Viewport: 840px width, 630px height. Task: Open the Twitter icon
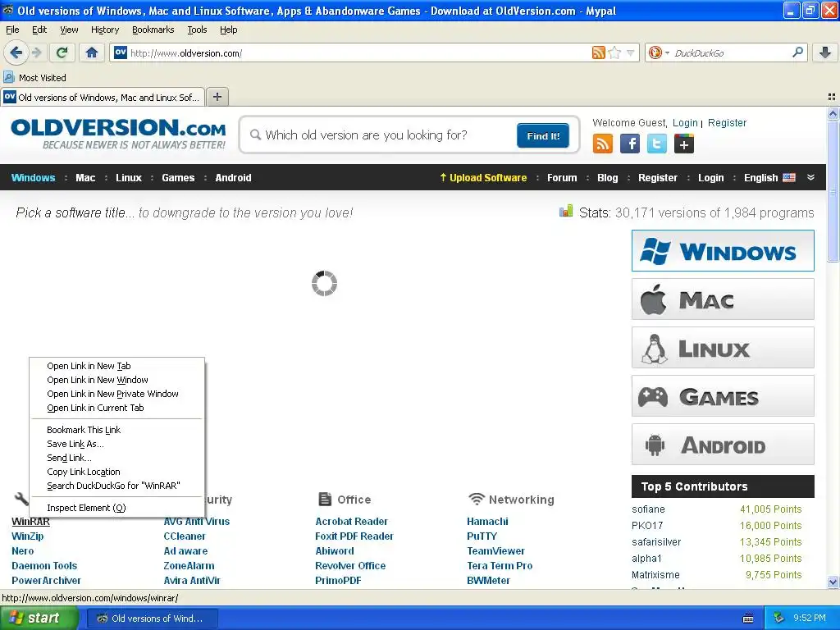point(657,144)
